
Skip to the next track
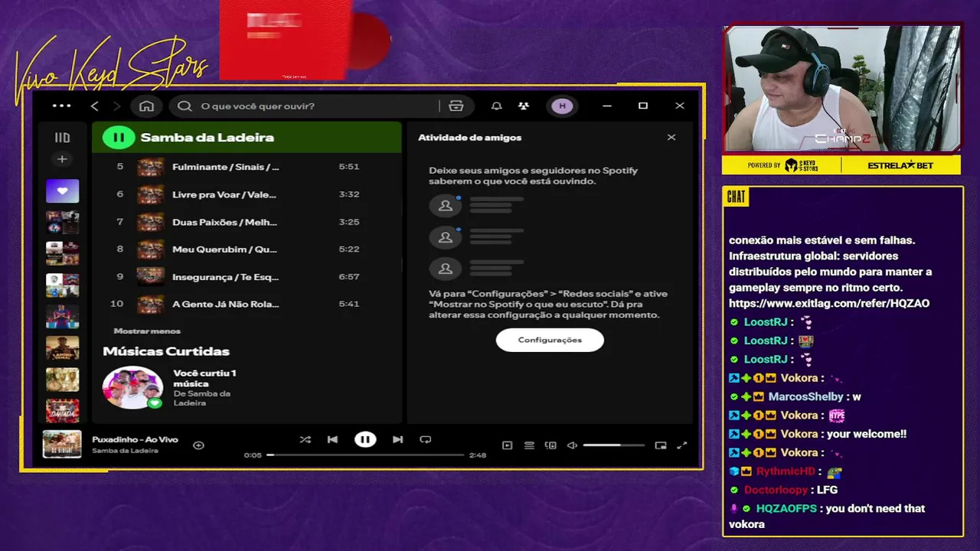[x=397, y=439]
